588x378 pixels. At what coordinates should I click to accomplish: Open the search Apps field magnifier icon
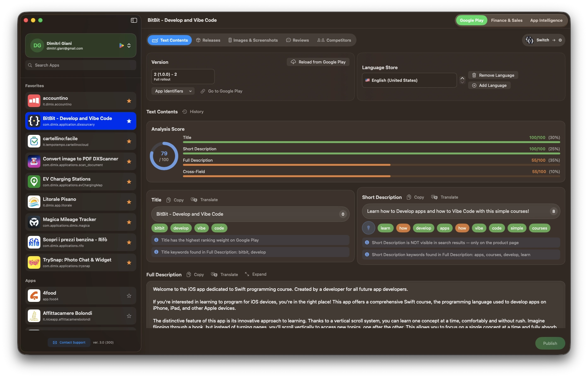coord(30,65)
